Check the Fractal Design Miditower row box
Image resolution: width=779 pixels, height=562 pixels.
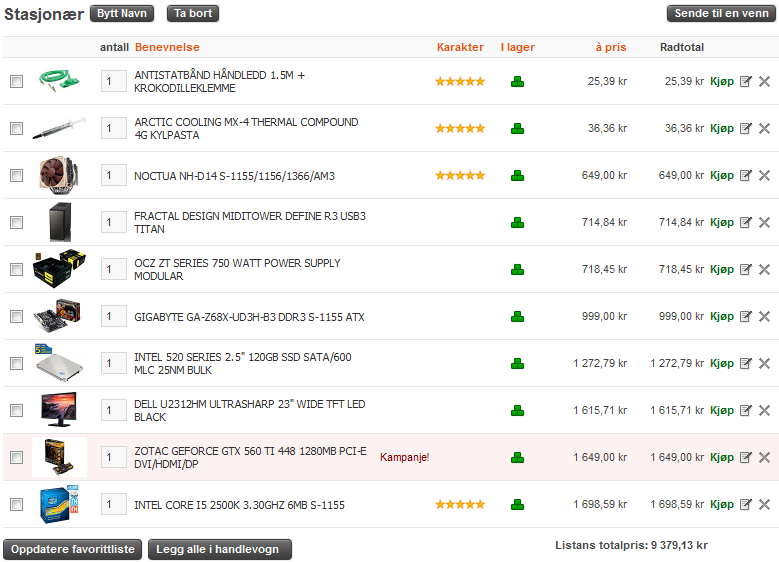point(16,222)
